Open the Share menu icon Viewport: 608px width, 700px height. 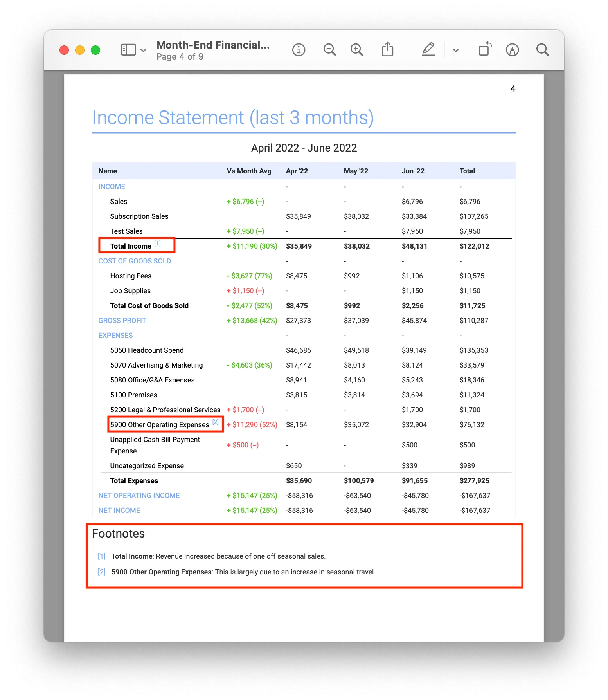point(387,49)
